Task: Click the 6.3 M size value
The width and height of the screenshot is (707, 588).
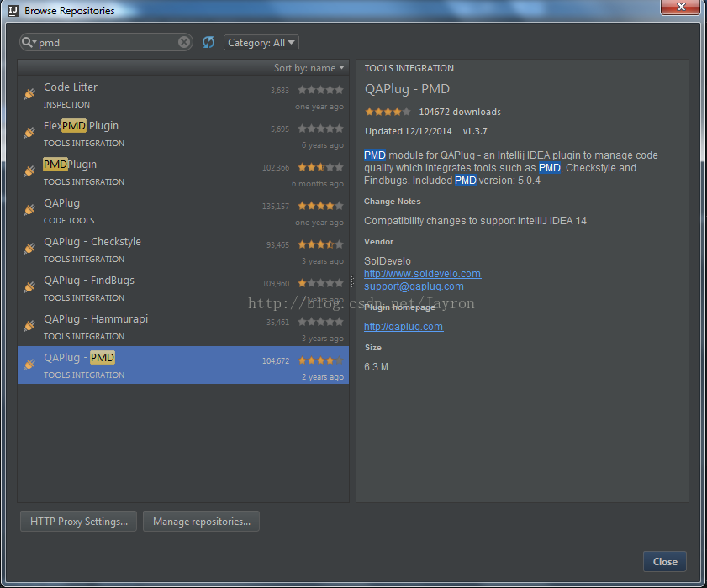Action: (x=376, y=367)
